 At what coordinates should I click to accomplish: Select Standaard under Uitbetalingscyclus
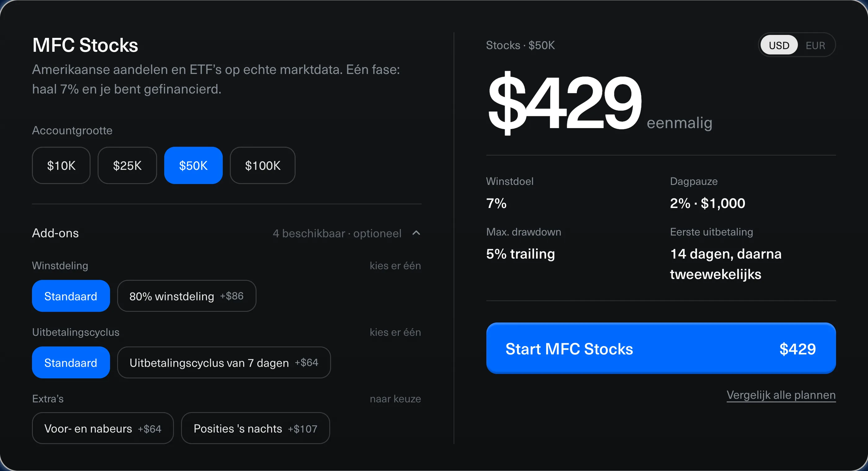point(71,363)
